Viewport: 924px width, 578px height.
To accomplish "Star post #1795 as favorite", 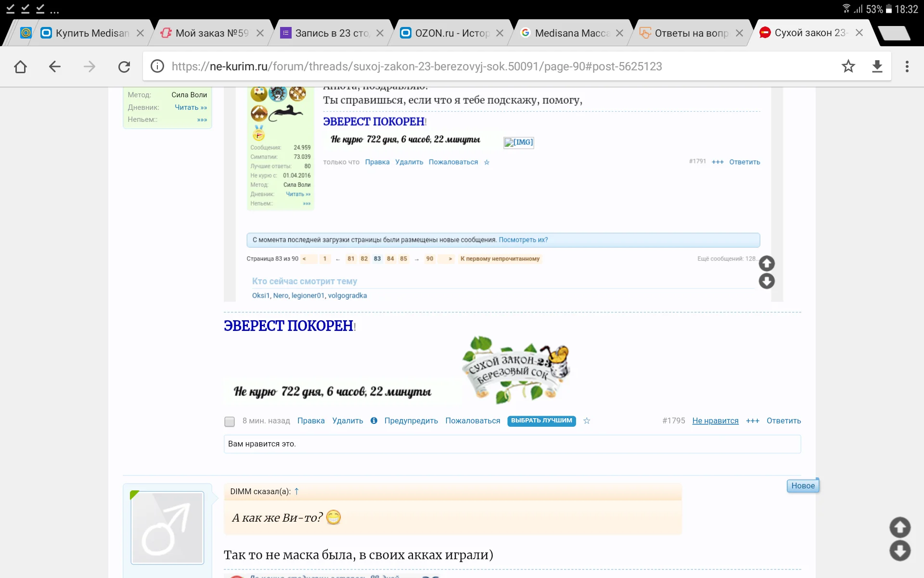I will [587, 421].
